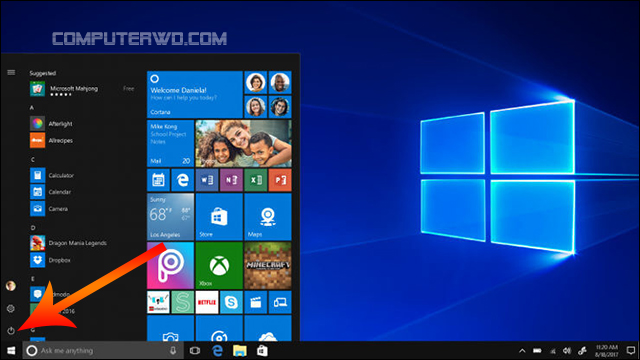Open the Connect devices tile
Screen dimensions: 640x360
coord(280,302)
